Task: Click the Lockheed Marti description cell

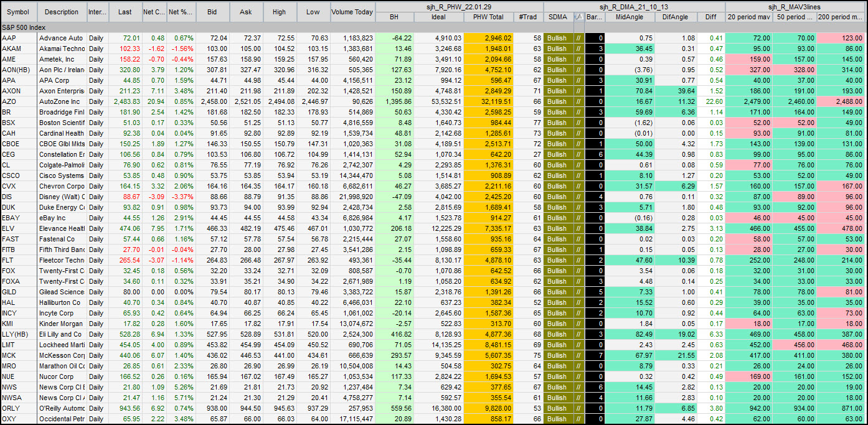Action: point(62,345)
